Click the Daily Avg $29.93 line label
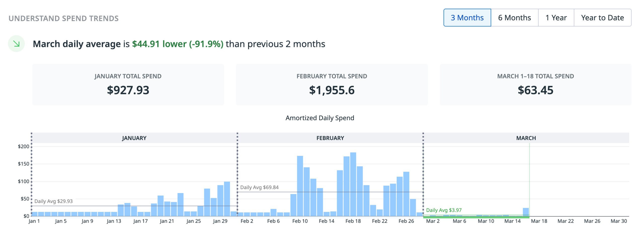 point(53,201)
